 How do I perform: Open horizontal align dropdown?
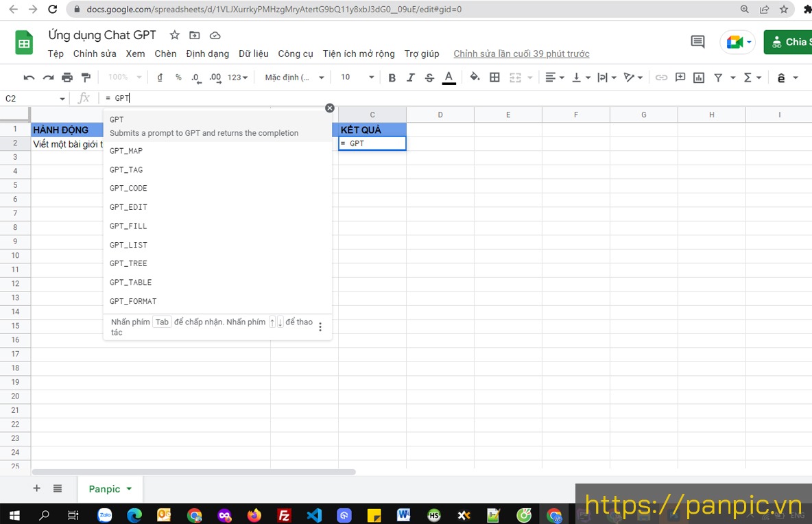coord(554,77)
